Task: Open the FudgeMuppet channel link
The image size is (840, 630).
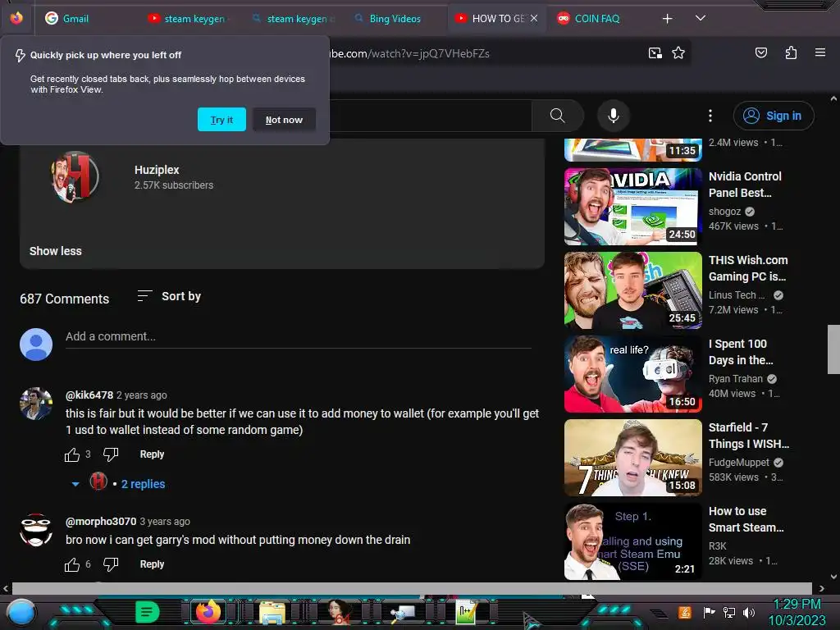Action: [x=739, y=463]
